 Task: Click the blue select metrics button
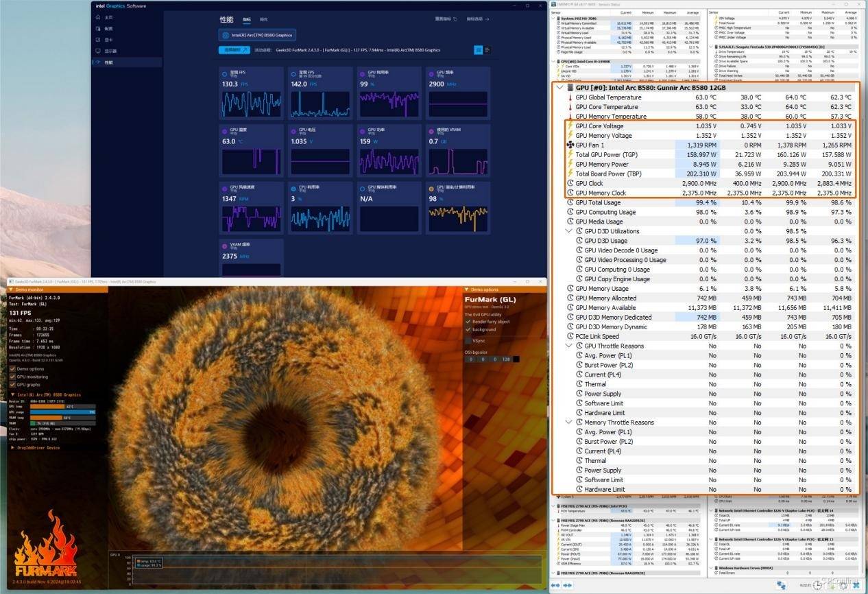(x=234, y=50)
